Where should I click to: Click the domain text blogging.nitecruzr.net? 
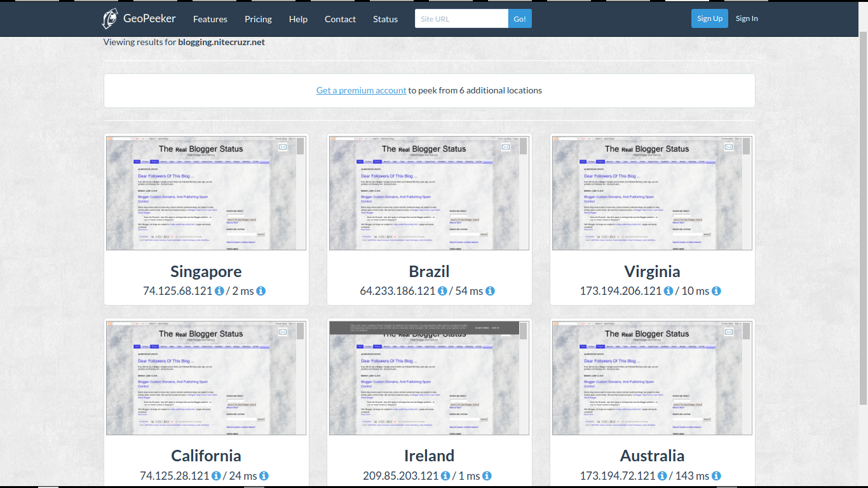pos(221,43)
